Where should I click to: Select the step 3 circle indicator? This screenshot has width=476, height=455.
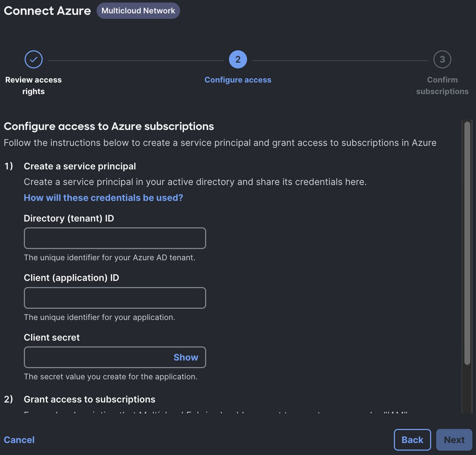[x=442, y=59]
